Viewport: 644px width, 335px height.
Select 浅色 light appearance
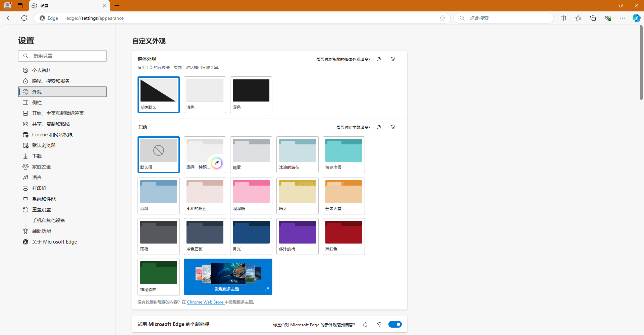click(x=205, y=95)
